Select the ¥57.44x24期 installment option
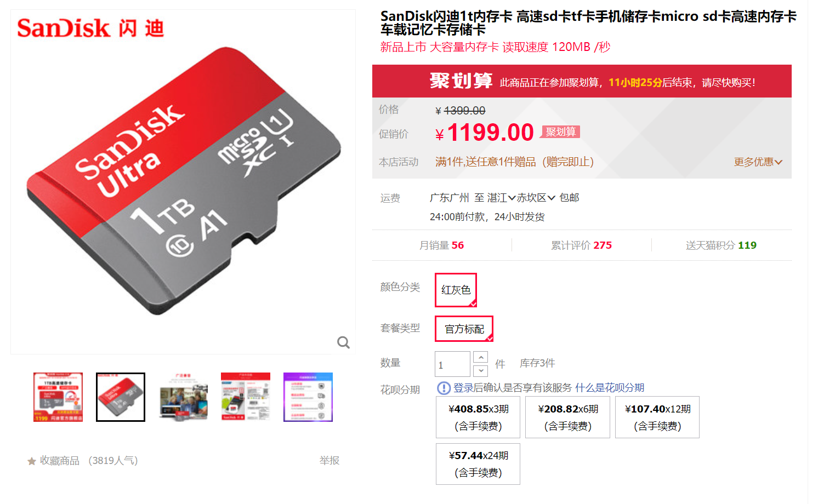The width and height of the screenshot is (818, 504). click(x=478, y=464)
